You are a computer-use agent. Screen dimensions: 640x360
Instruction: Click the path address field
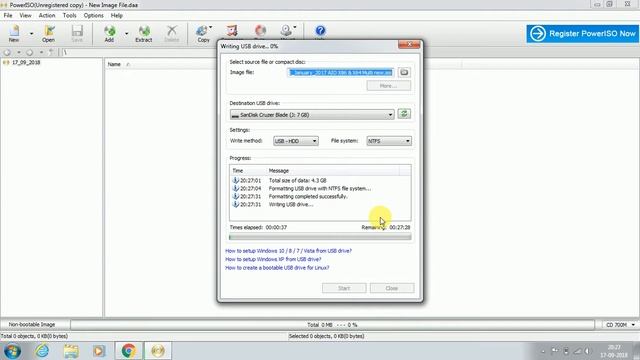(x=139, y=53)
